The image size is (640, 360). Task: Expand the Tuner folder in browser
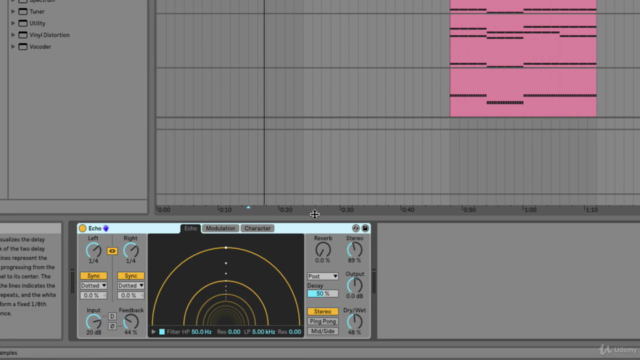point(13,11)
